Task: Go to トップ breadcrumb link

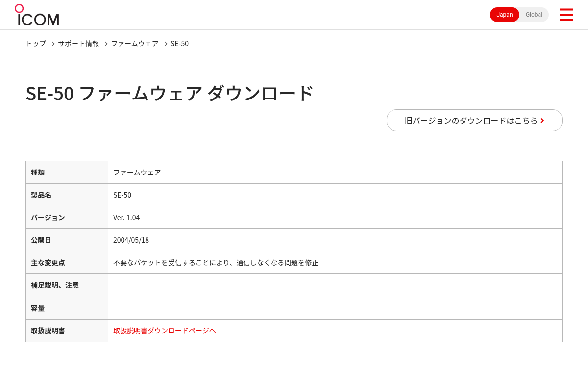Action: (36, 43)
